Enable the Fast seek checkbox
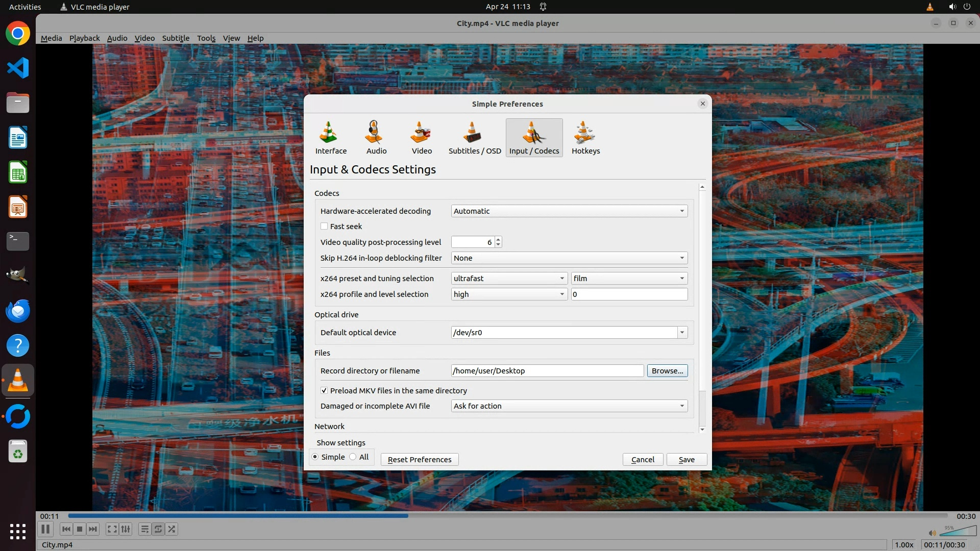This screenshot has width=980, height=551. 324,226
